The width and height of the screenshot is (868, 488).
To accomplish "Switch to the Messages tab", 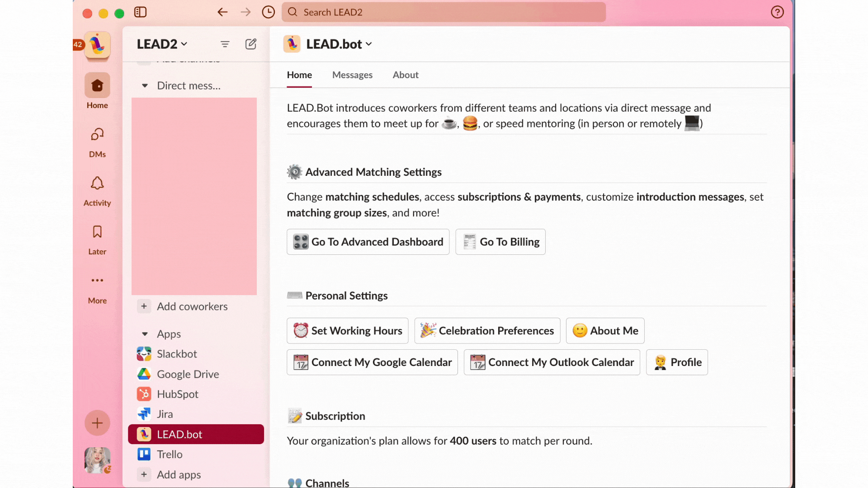I will (x=352, y=75).
